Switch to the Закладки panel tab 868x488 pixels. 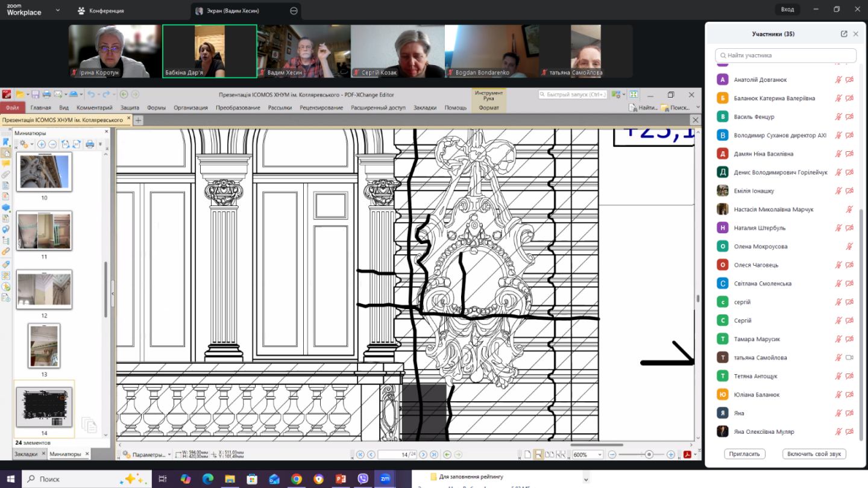point(26,454)
